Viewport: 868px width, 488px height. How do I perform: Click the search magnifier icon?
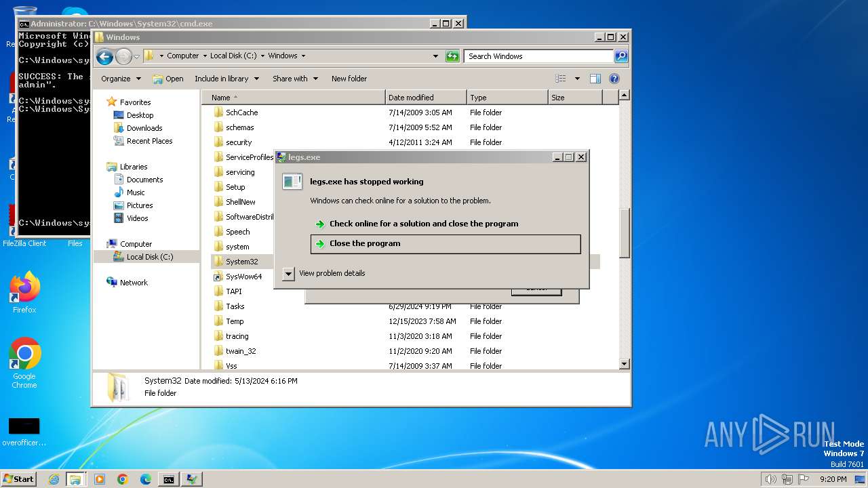coord(620,56)
